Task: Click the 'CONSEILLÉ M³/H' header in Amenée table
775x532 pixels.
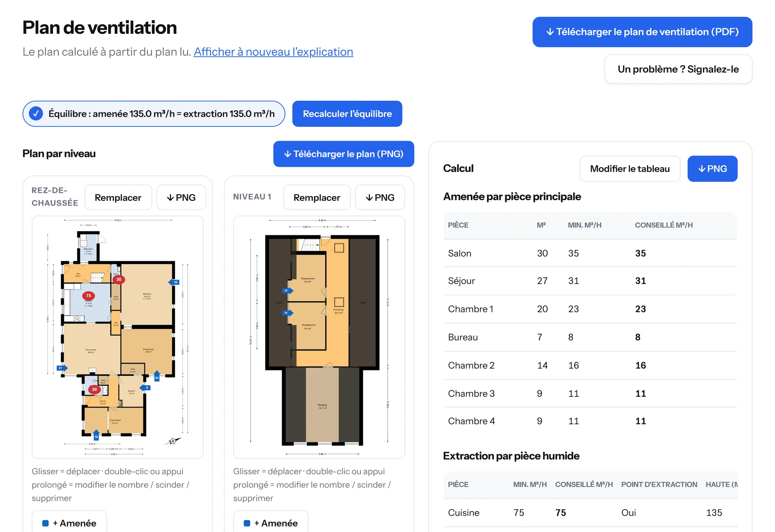Action: [x=664, y=225]
